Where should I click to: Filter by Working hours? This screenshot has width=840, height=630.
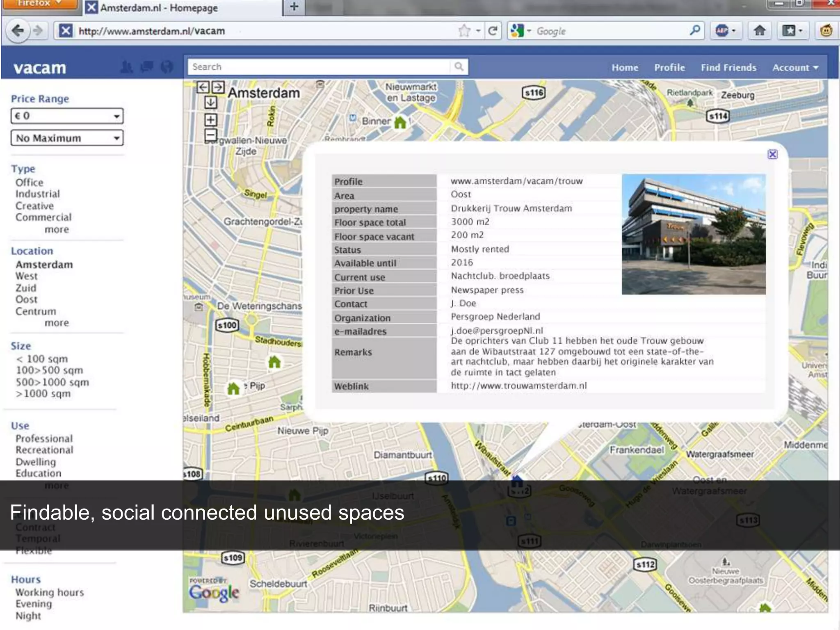[x=50, y=593]
